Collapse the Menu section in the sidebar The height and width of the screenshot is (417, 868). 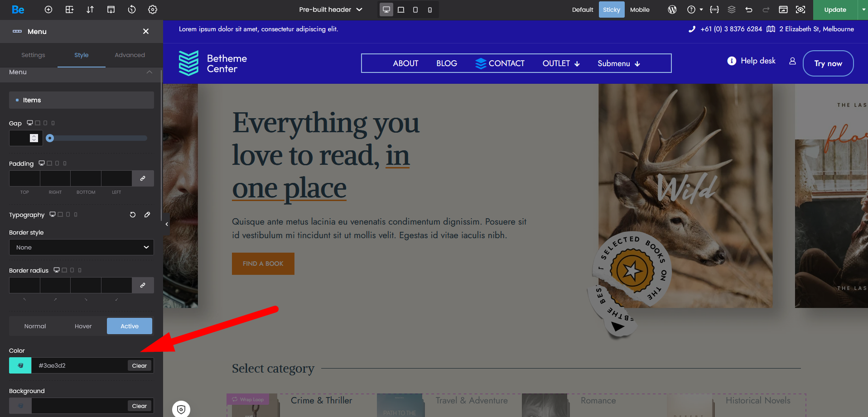[149, 72]
